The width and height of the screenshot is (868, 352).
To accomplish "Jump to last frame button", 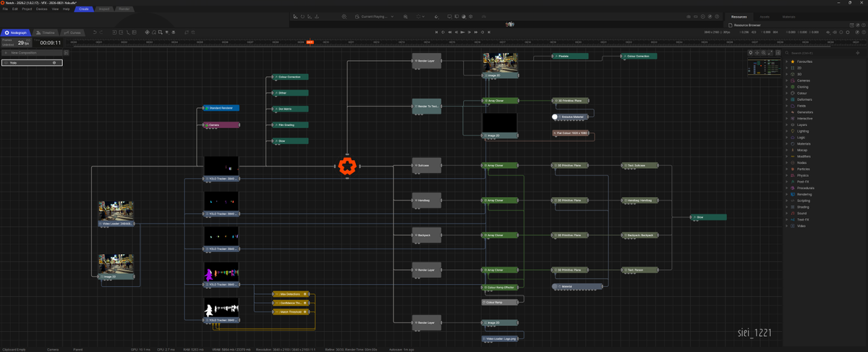I will coord(489,33).
